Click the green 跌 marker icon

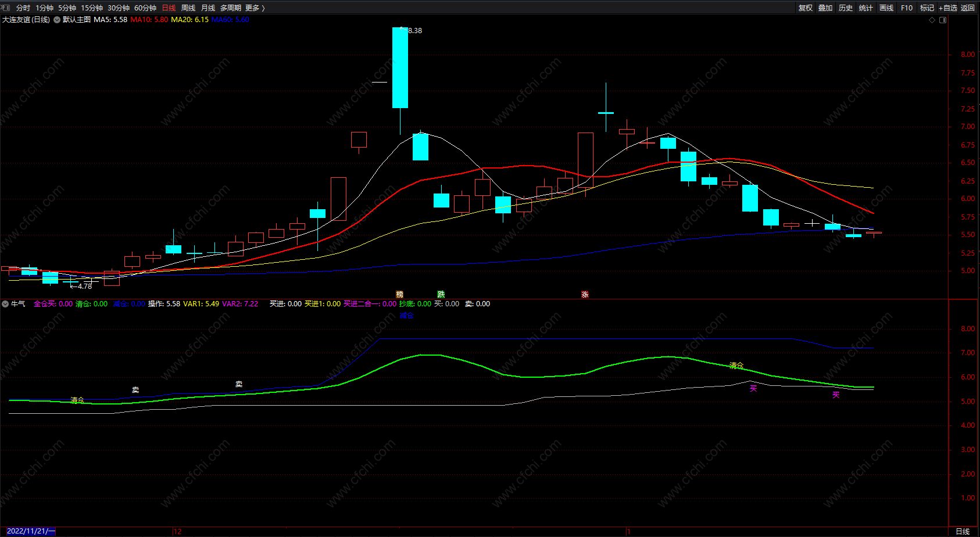click(441, 295)
